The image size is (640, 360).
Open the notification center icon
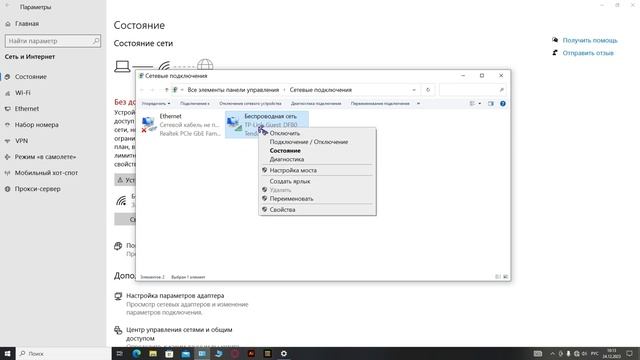[x=629, y=353]
